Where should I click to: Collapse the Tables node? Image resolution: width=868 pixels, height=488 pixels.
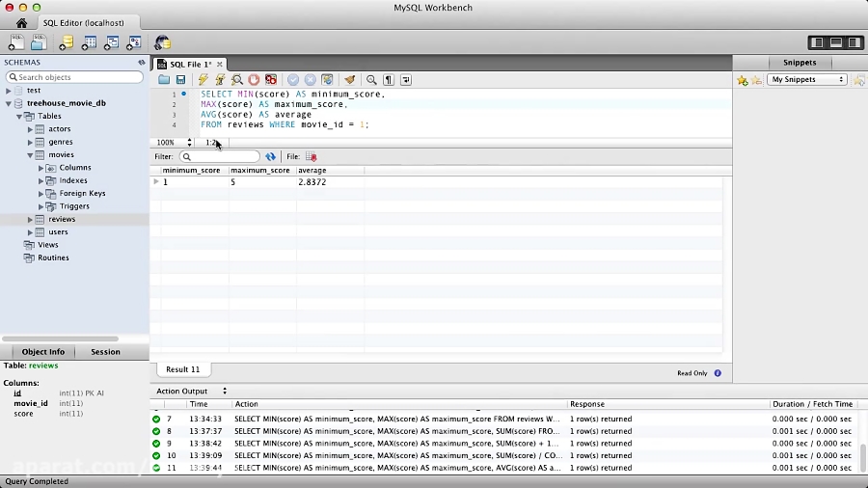click(x=19, y=116)
